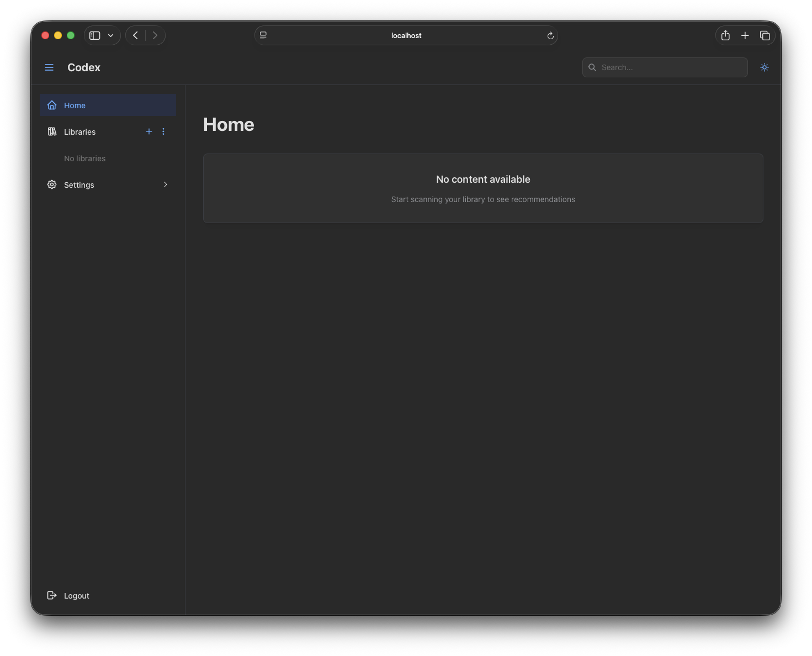Screen dimensions: 812x656
Task: Click the Settings gear icon
Action: point(52,184)
